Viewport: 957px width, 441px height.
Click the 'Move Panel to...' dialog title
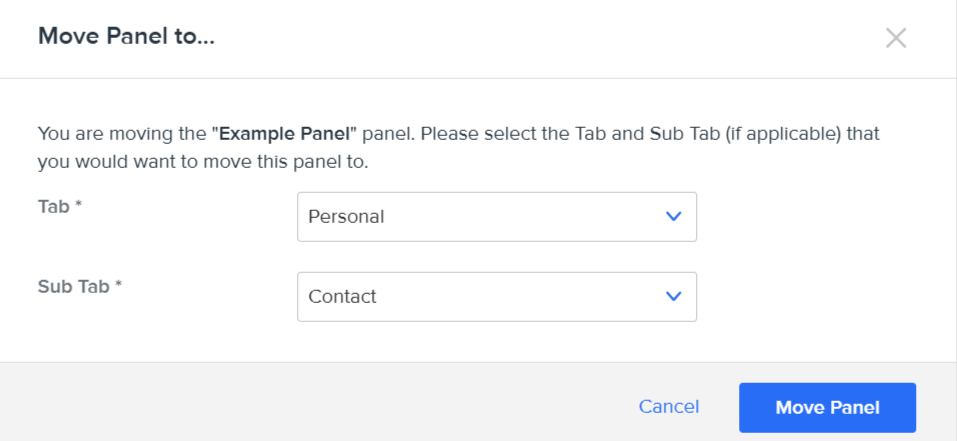[127, 38]
